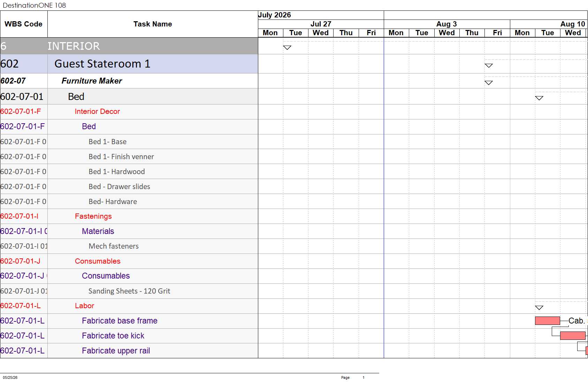Click the Cab. resource label
588x382 pixels.
click(576, 321)
